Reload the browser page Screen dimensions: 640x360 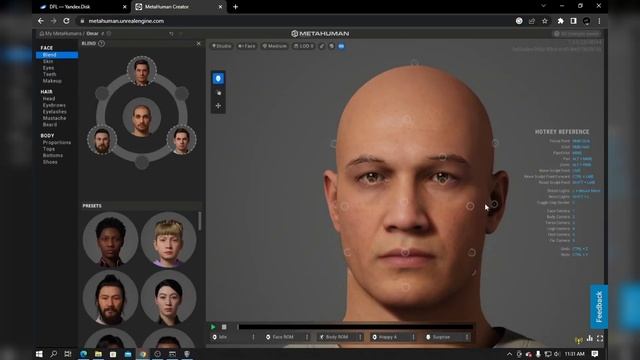point(66,21)
